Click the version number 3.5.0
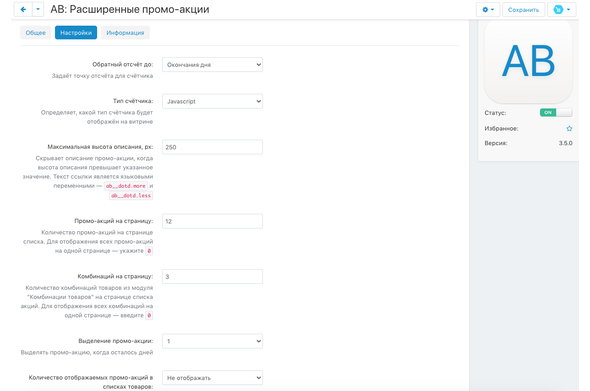The height and width of the screenshot is (391, 590). 565,143
